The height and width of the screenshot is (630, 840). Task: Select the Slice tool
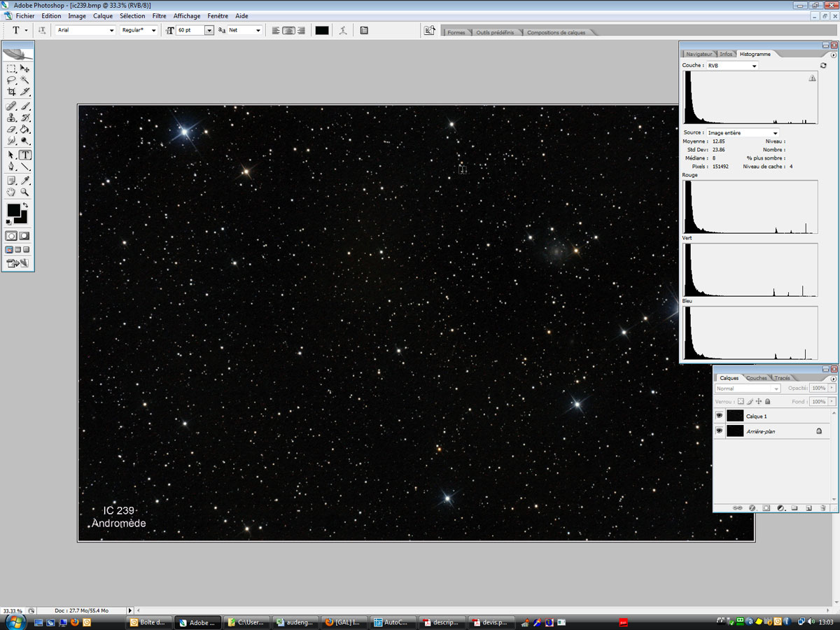[24, 91]
